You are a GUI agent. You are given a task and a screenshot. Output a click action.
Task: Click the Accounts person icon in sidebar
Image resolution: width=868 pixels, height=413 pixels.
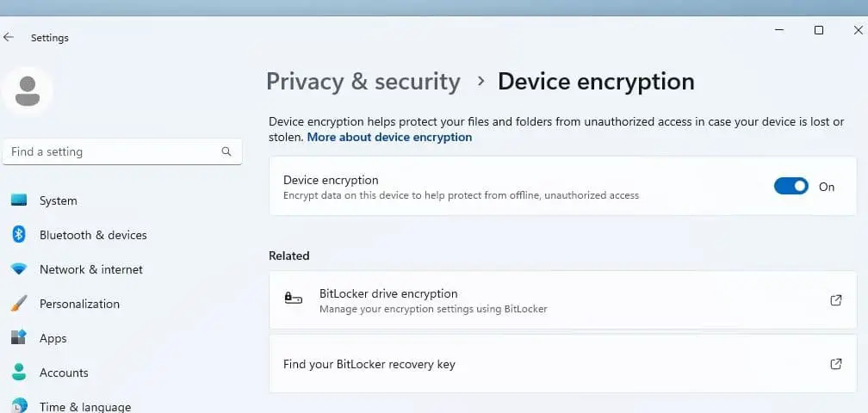point(19,373)
